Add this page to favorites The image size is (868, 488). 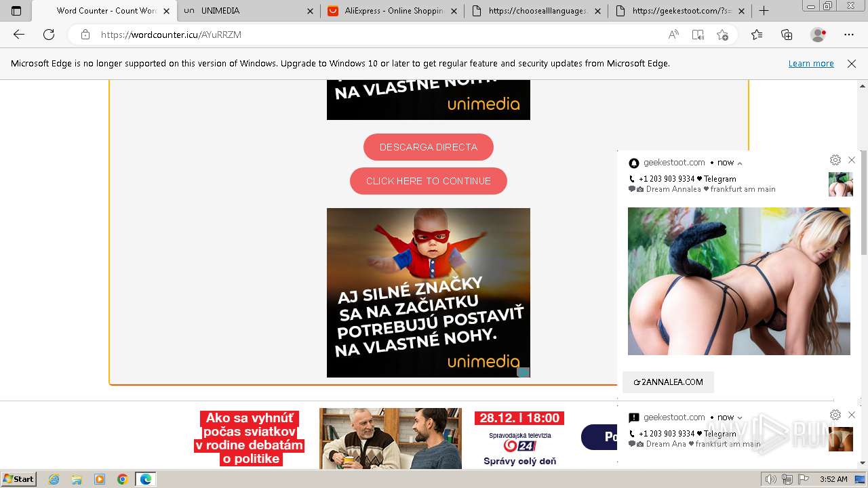722,35
